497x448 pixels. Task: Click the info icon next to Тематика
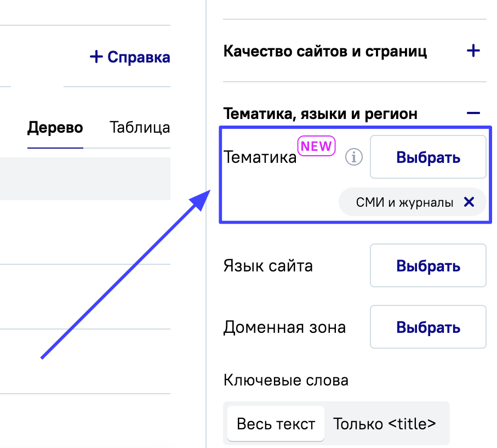pyautogui.click(x=354, y=157)
